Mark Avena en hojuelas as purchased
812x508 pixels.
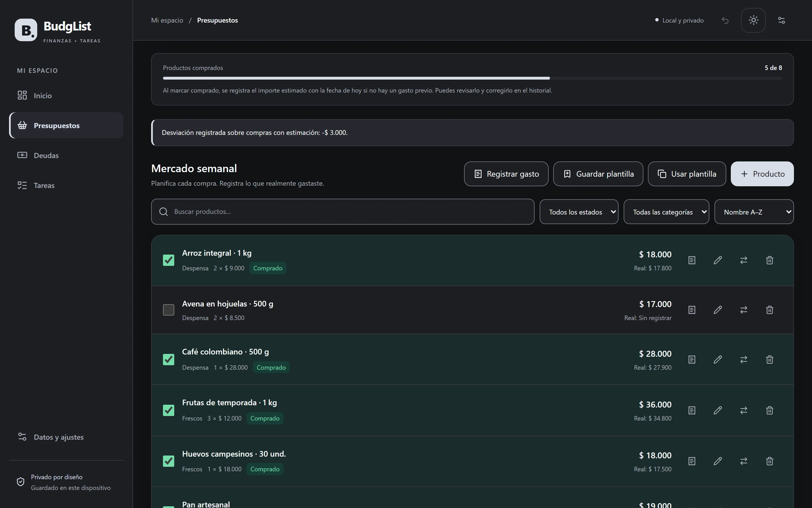[x=168, y=310]
